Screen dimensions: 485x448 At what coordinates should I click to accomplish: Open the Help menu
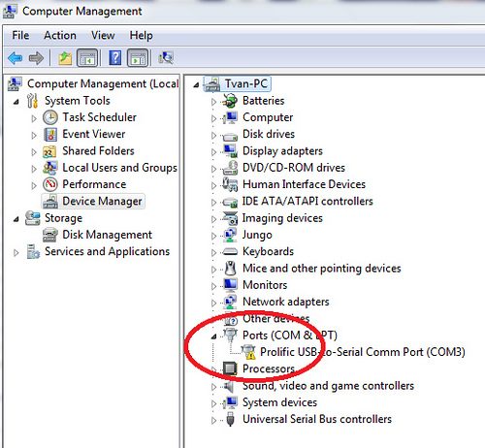pyautogui.click(x=142, y=35)
